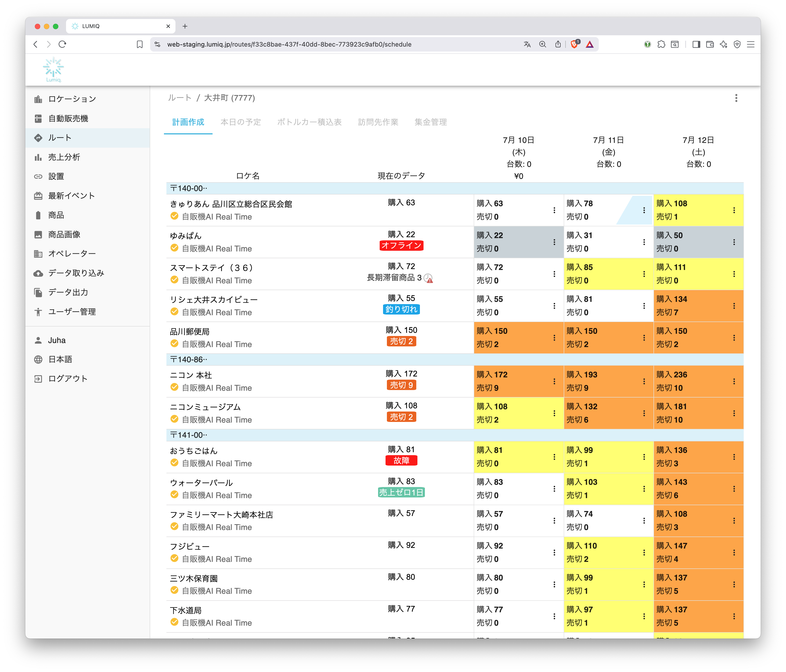Open route options menu at top right
This screenshot has width=786, height=672.
point(736,98)
